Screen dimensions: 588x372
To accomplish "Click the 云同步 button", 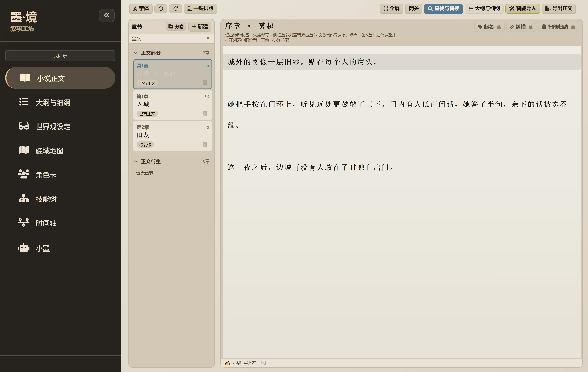I will 60,56.
